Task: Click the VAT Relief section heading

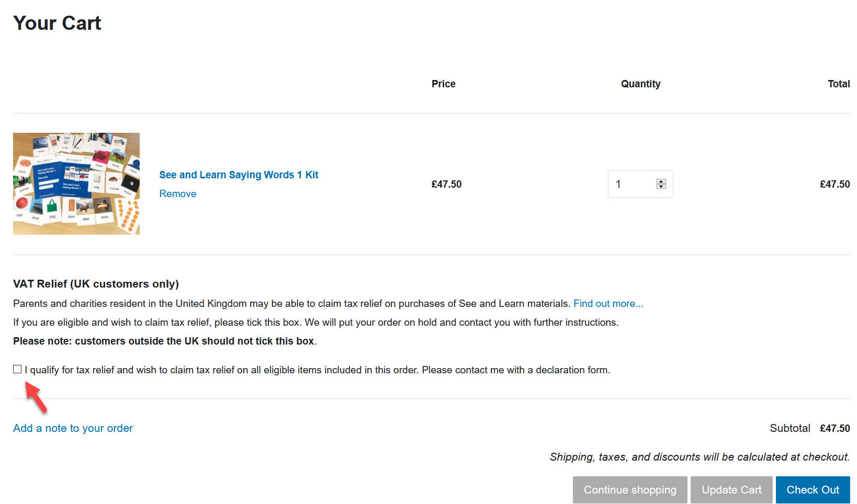Action: 96,284
